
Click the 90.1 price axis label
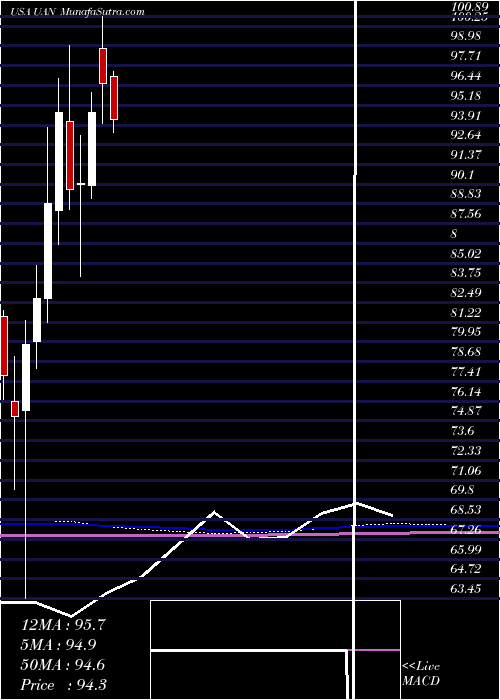(x=462, y=174)
